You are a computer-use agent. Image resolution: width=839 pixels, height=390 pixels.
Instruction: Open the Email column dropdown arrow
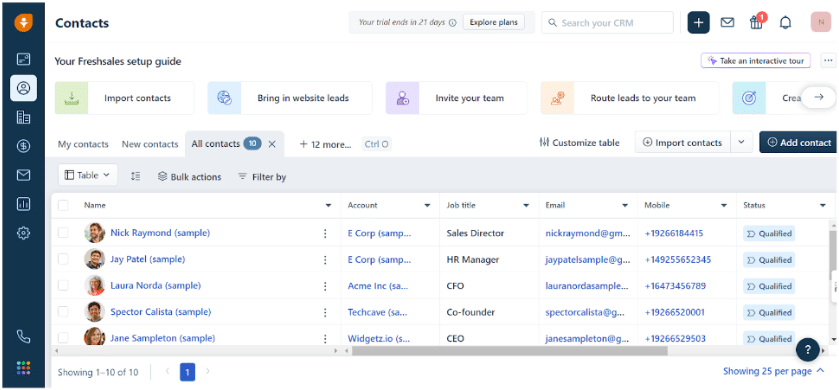coord(625,205)
